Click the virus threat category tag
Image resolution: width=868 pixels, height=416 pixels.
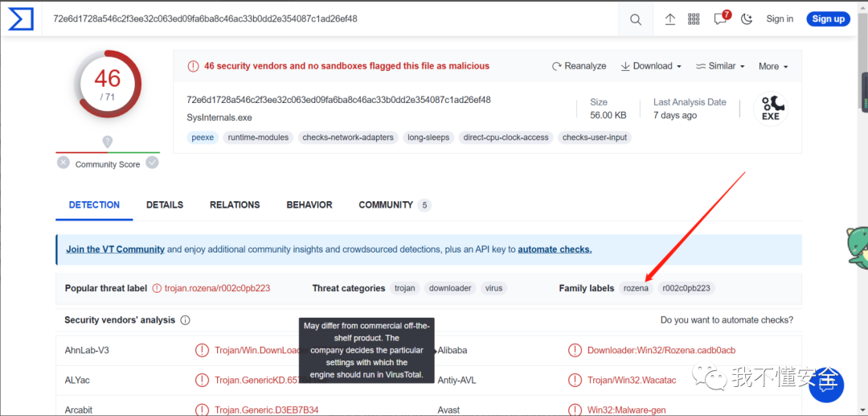493,288
